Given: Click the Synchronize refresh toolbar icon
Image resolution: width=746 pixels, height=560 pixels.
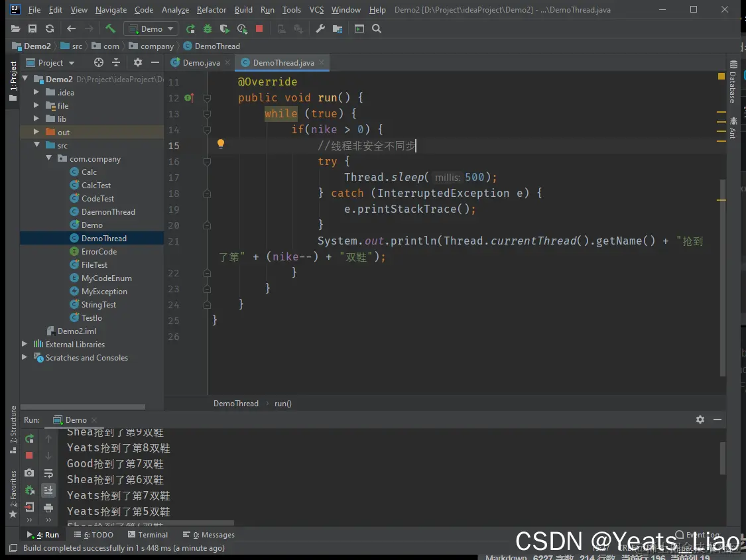Looking at the screenshot, I should click(x=50, y=29).
